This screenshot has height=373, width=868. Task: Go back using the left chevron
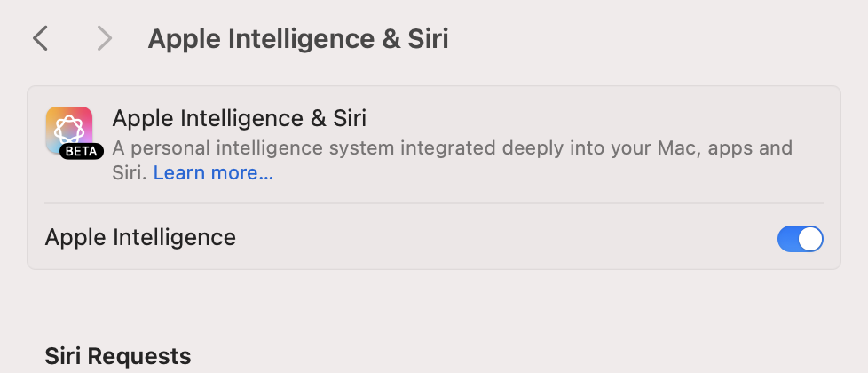(40, 38)
